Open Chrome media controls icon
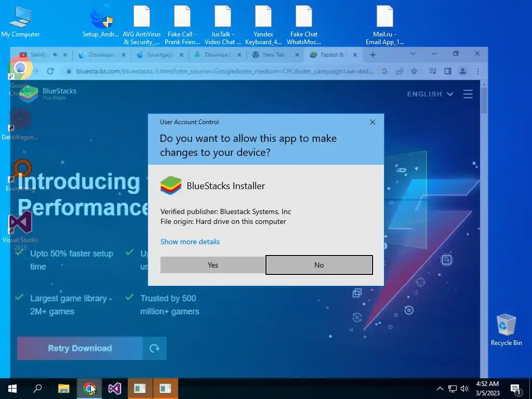This screenshot has width=532, height=399. point(432,71)
